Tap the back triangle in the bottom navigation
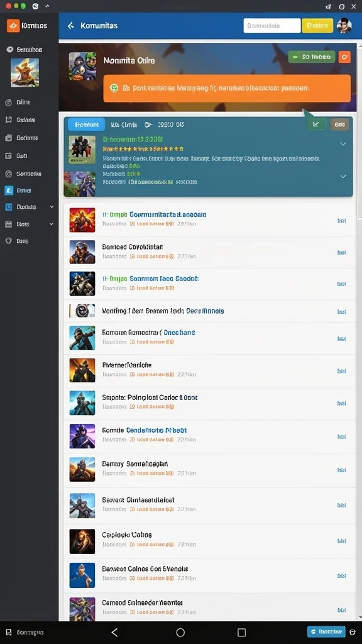 pyautogui.click(x=114, y=633)
